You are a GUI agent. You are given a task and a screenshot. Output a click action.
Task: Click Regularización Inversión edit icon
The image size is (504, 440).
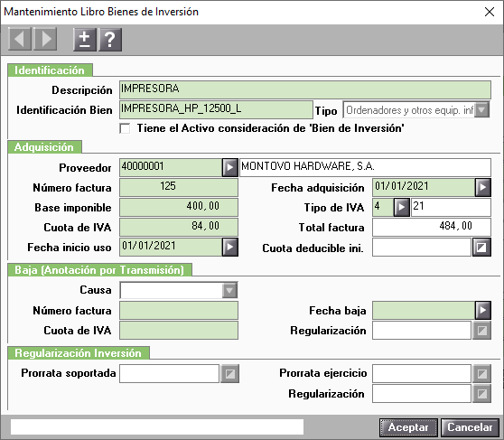point(481,394)
